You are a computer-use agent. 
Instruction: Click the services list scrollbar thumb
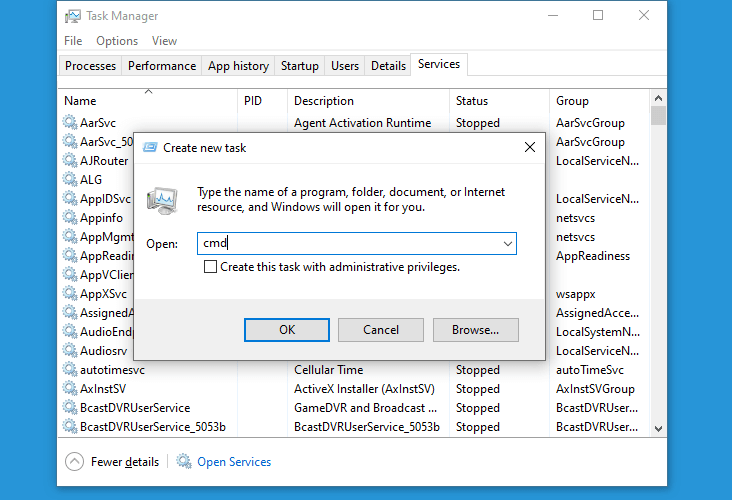click(658, 116)
